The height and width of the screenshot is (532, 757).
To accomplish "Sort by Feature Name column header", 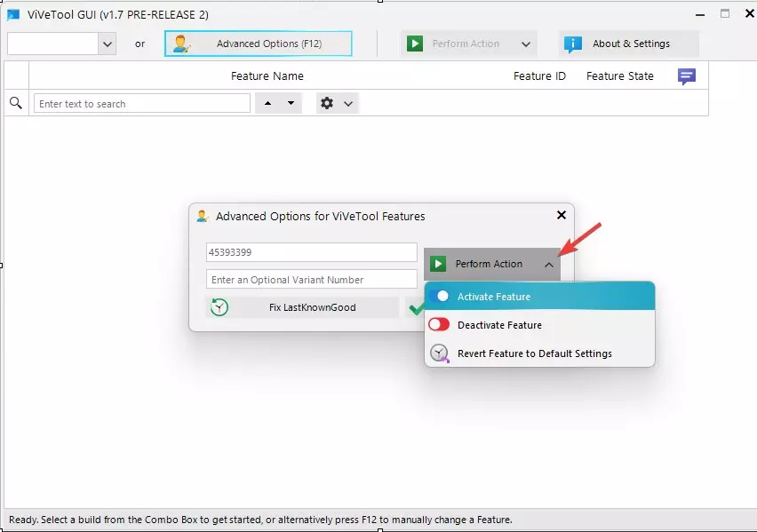I will click(x=267, y=75).
